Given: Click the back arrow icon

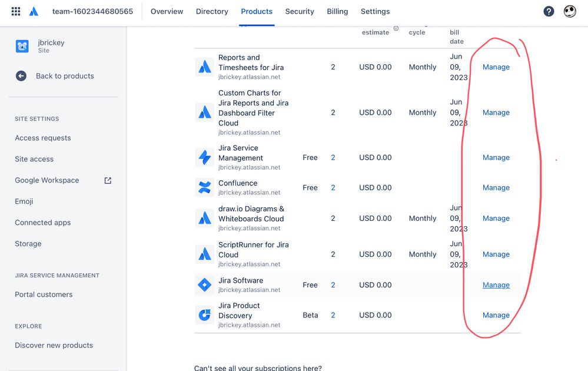Looking at the screenshot, I should pos(21,76).
